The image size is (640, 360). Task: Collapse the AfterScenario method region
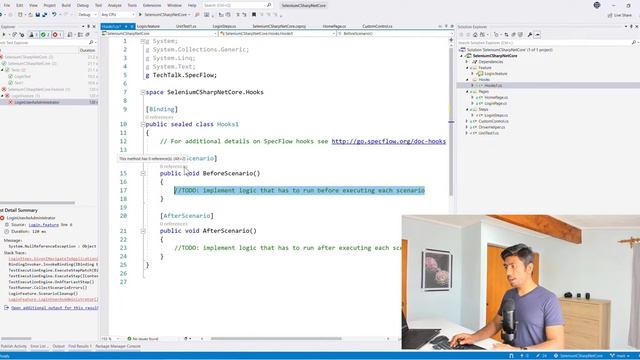(143, 231)
